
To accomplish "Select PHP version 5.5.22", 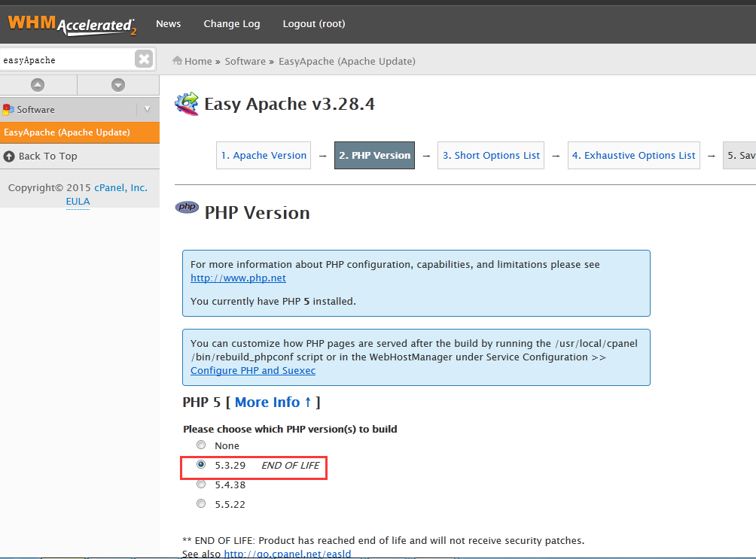I will [x=201, y=504].
